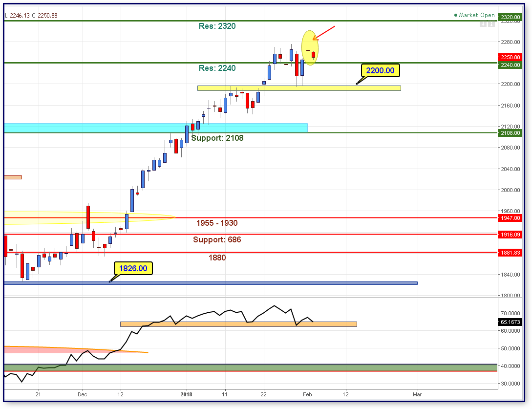Click the '2018' label on the time axis
Viewport: 532px width, 409px height.
[x=186, y=394]
